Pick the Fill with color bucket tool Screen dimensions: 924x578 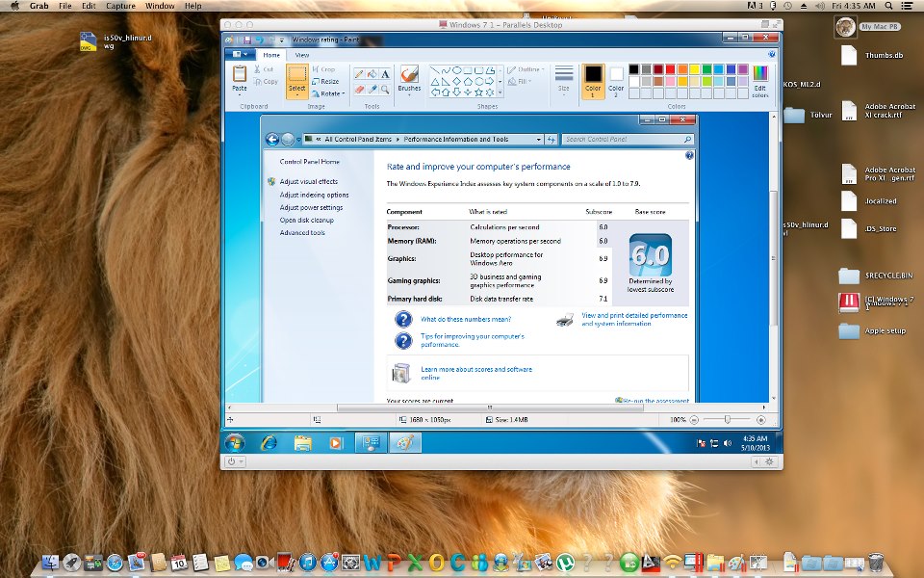[x=372, y=74]
